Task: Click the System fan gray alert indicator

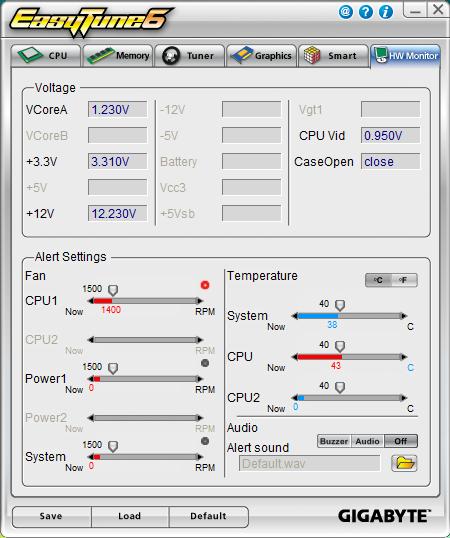Action: pyautogui.click(x=205, y=441)
